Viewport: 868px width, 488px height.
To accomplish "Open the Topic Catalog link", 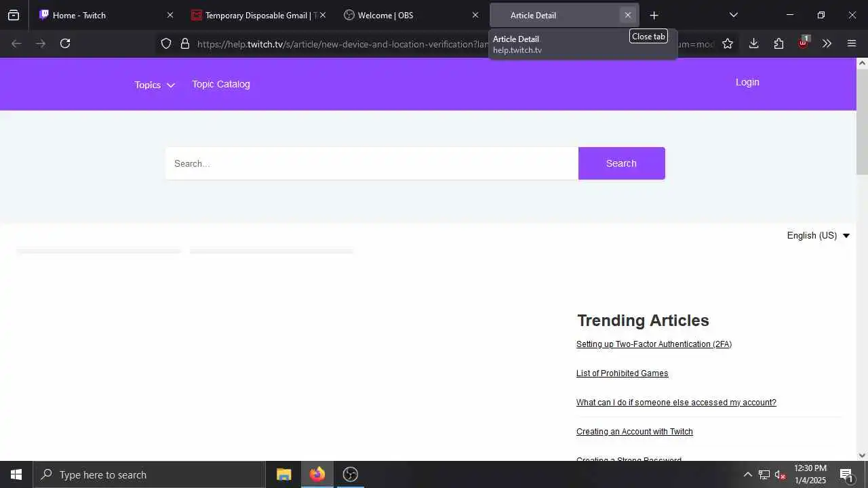I will (221, 84).
